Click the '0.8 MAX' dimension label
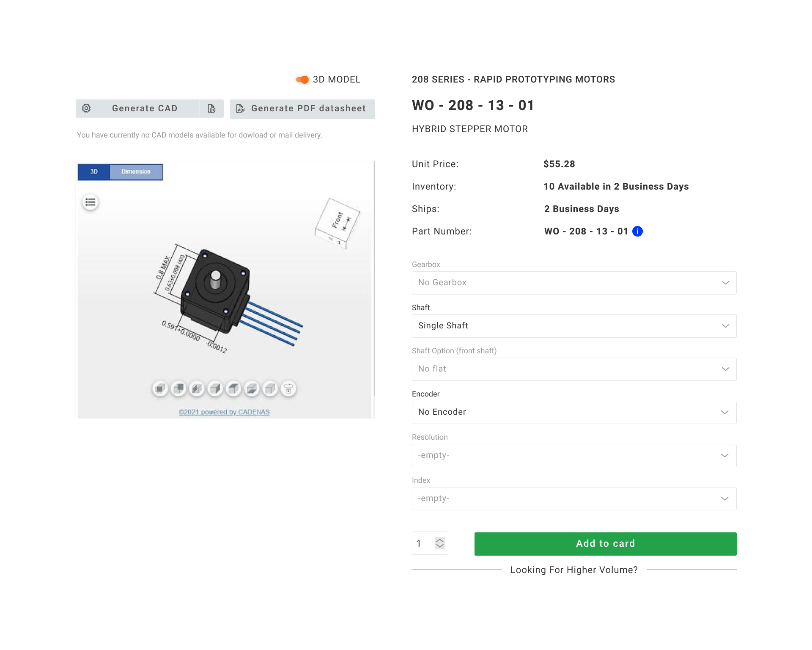The image size is (812, 650). 163,267
